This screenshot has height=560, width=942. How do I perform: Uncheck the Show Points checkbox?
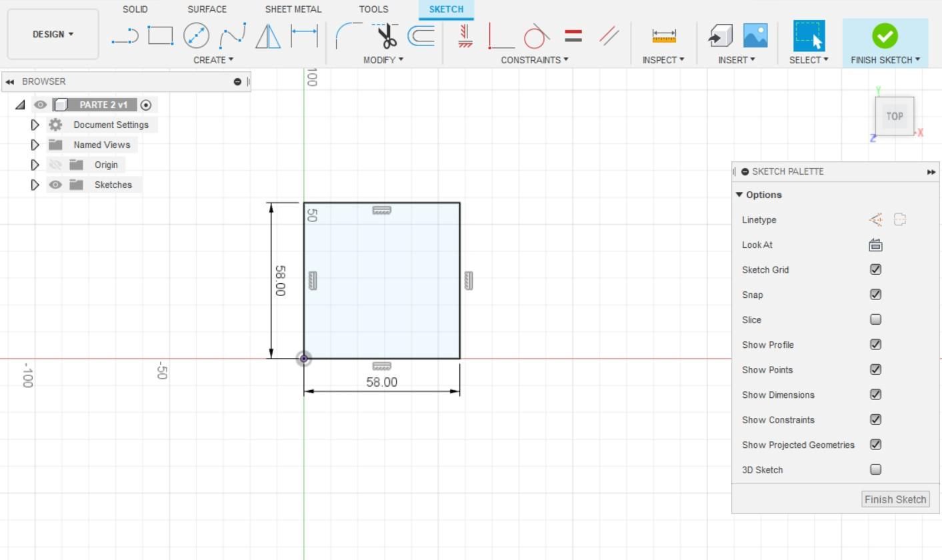tap(875, 369)
